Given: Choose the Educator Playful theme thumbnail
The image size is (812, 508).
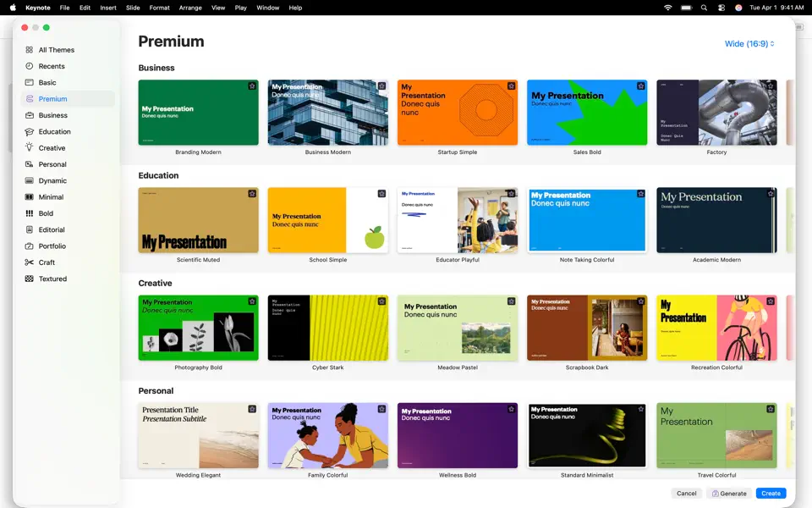Looking at the screenshot, I should tap(458, 220).
